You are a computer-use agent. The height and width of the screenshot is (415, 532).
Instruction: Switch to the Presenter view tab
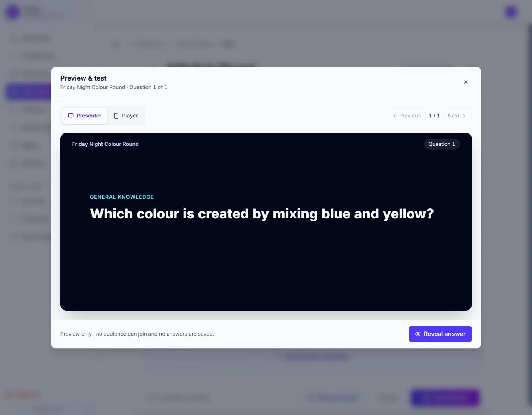(x=85, y=116)
